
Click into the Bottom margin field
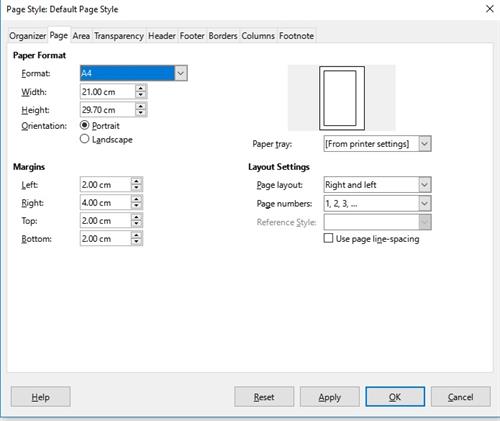click(x=105, y=239)
